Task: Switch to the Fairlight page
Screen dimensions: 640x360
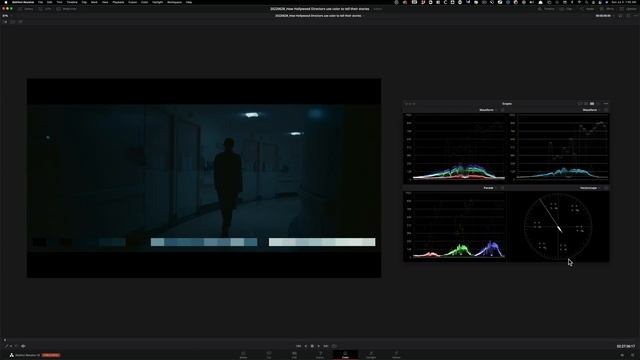Action: click(x=371, y=355)
